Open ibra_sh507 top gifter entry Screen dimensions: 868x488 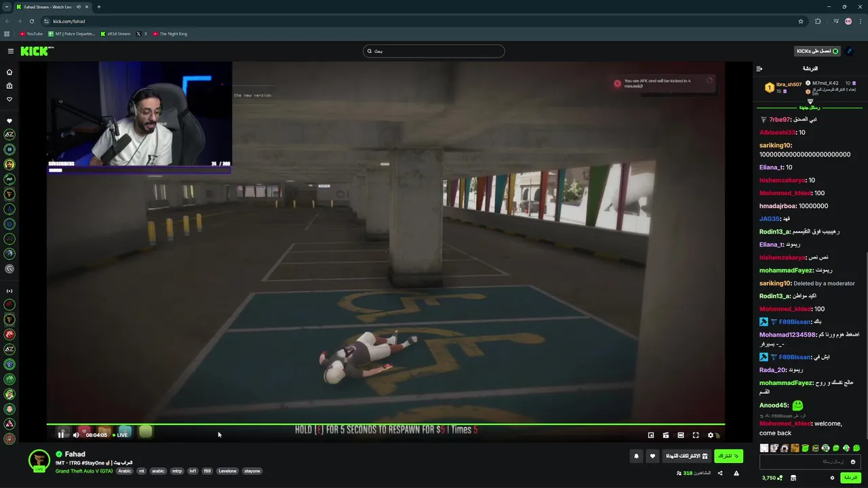[x=784, y=87]
